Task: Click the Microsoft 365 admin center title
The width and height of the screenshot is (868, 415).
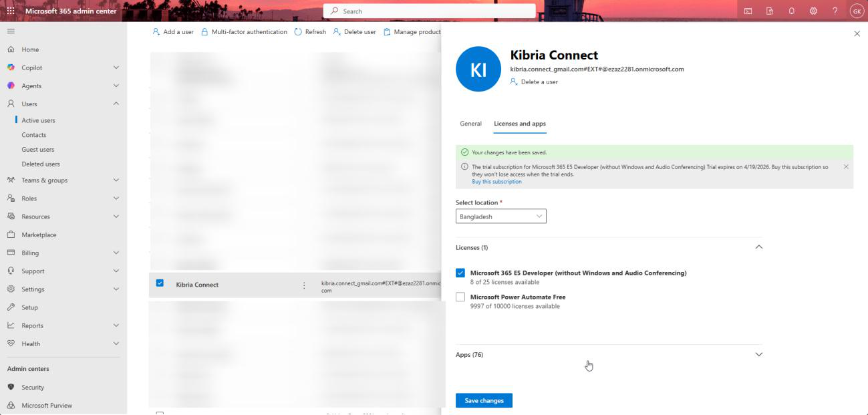Action: click(71, 11)
